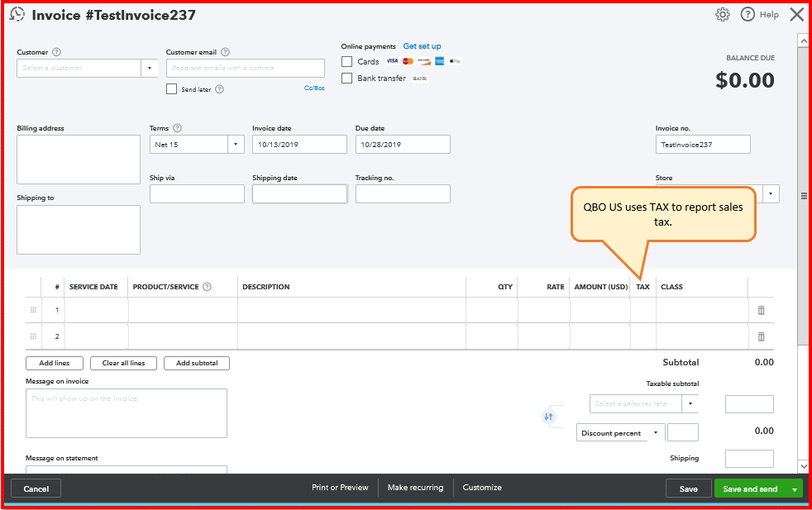The width and height of the screenshot is (812, 510).
Task: Open the Cc/Bcc link
Action: tap(314, 88)
